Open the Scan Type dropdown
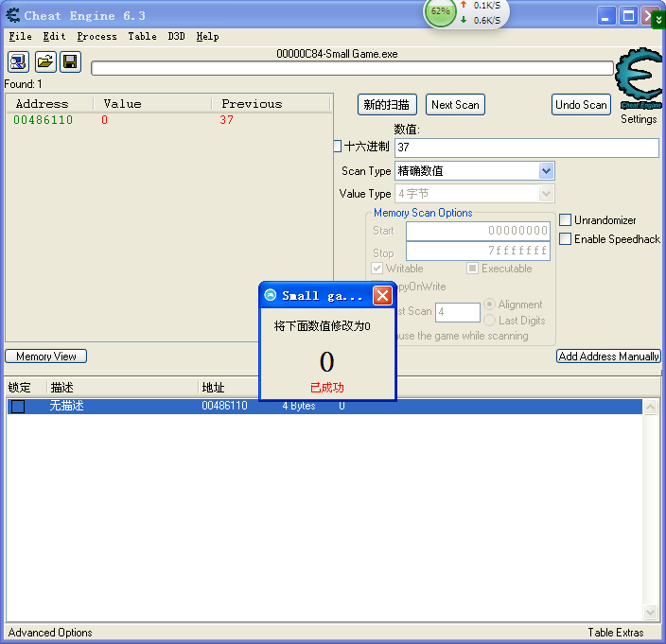The image size is (666, 644). 546,170
